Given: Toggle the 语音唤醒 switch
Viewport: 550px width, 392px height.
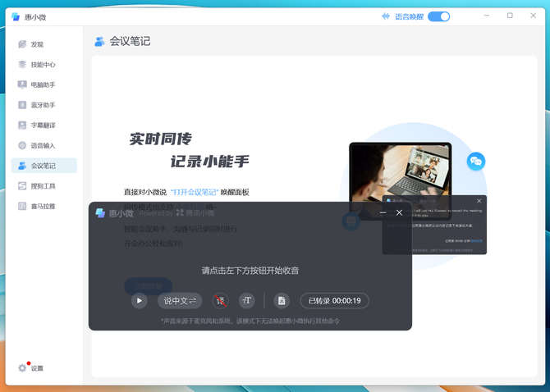Looking at the screenshot, I should point(438,16).
